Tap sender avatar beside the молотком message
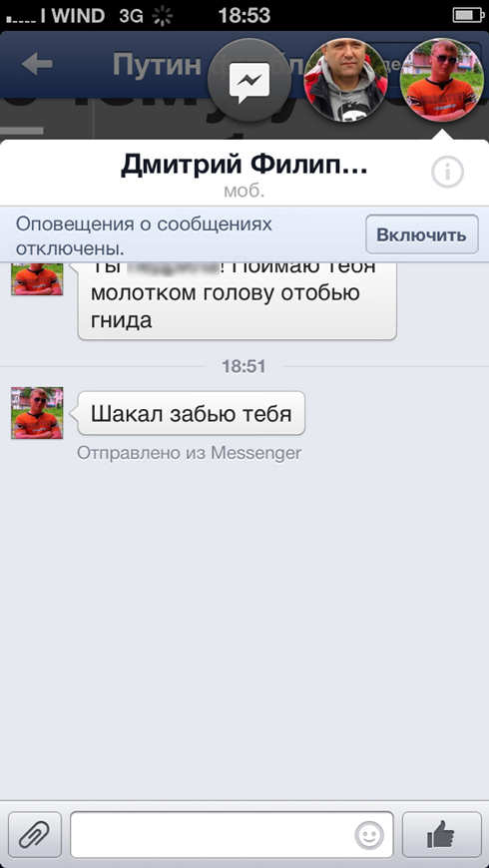 coord(37,278)
